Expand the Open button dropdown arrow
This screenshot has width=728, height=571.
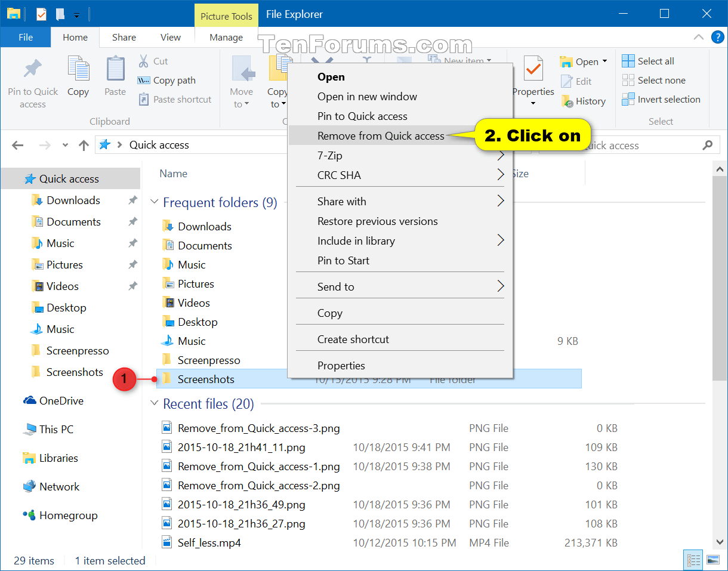coord(604,61)
